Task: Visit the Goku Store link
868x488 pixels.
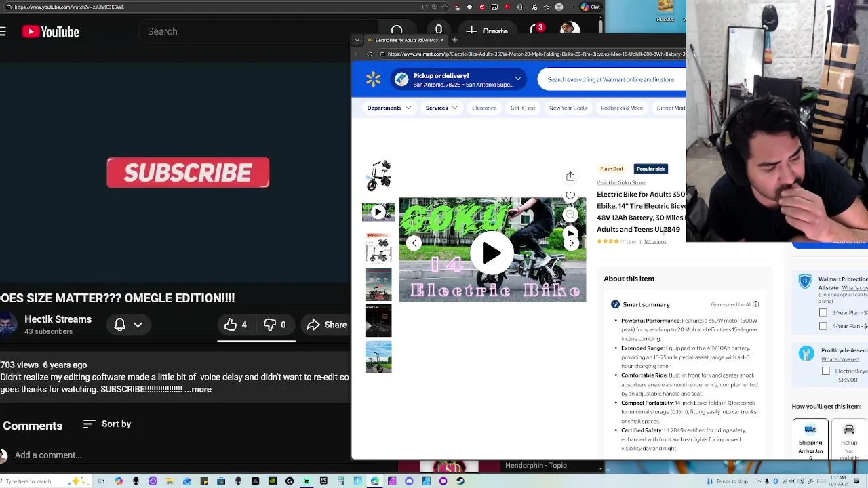Action: click(x=620, y=183)
